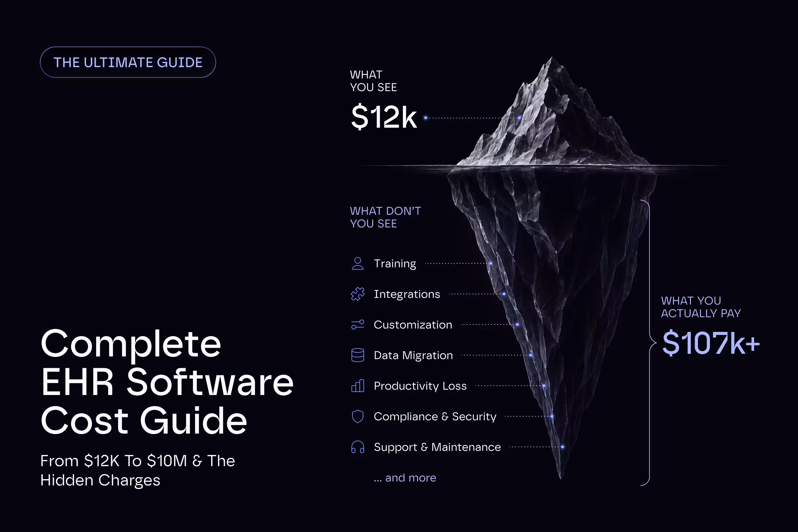Click the '... and more' text

405,478
